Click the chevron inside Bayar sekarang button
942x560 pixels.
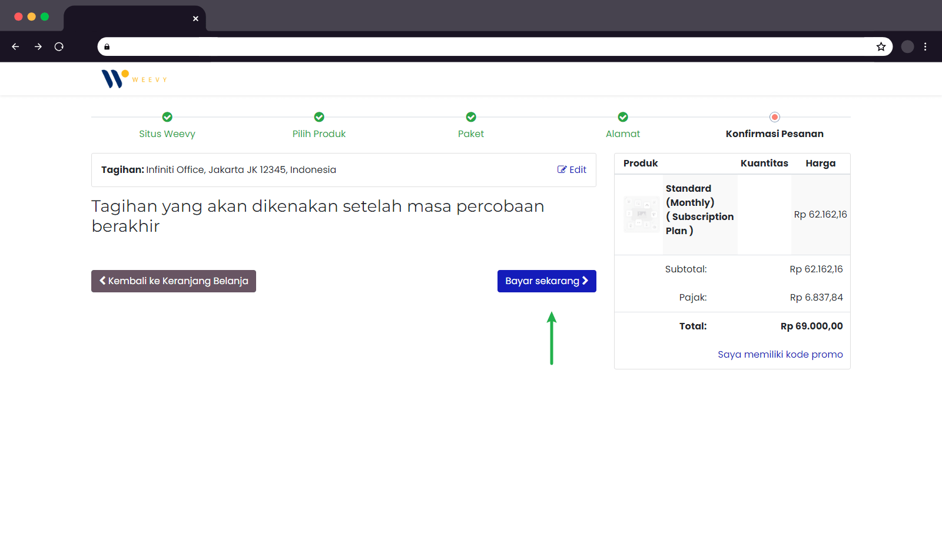586,281
